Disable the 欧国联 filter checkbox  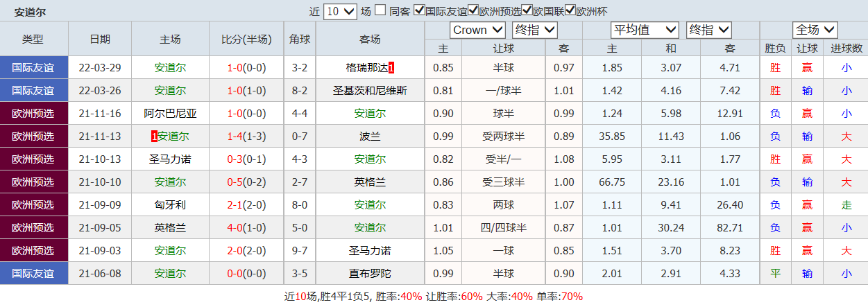[x=527, y=10]
